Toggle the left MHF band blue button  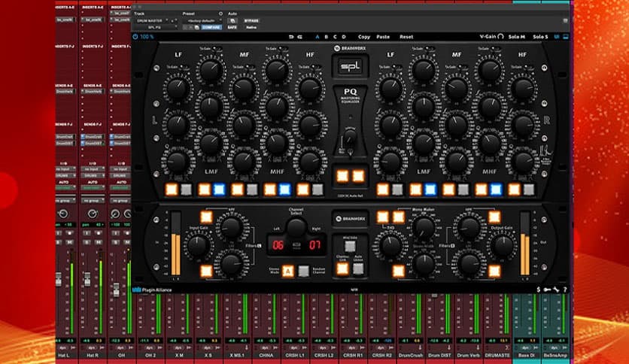[x=284, y=190]
